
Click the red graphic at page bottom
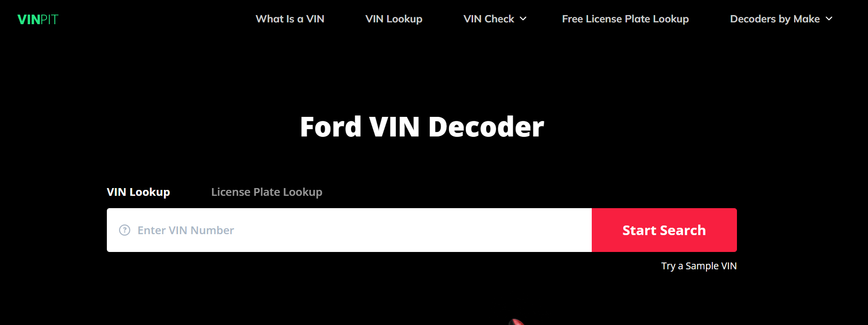point(516,322)
